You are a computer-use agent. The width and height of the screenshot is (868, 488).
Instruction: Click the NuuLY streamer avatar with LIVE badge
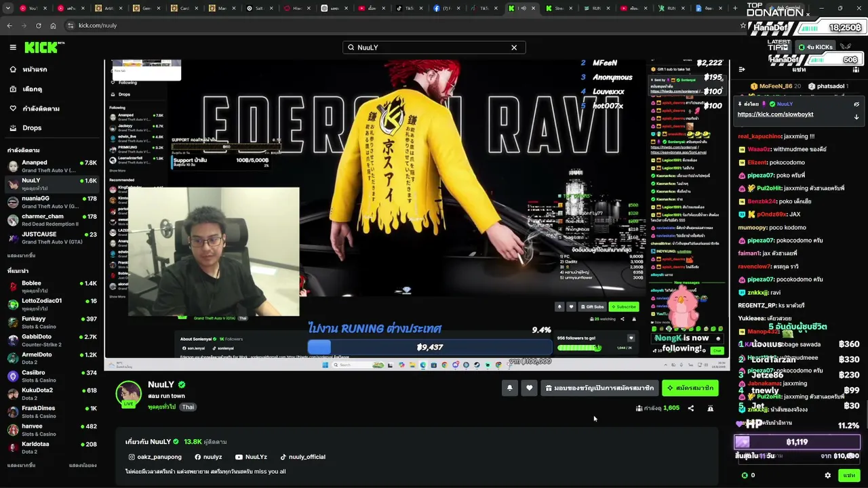pos(128,394)
